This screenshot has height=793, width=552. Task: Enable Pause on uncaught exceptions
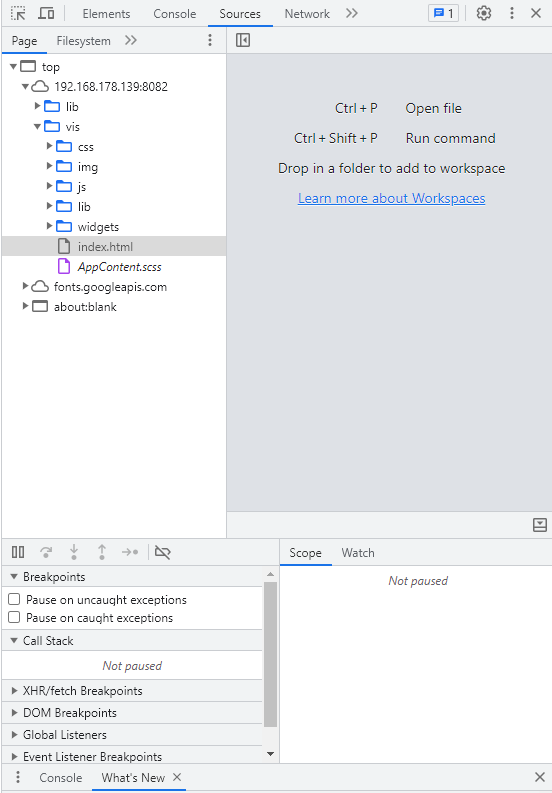click(14, 599)
